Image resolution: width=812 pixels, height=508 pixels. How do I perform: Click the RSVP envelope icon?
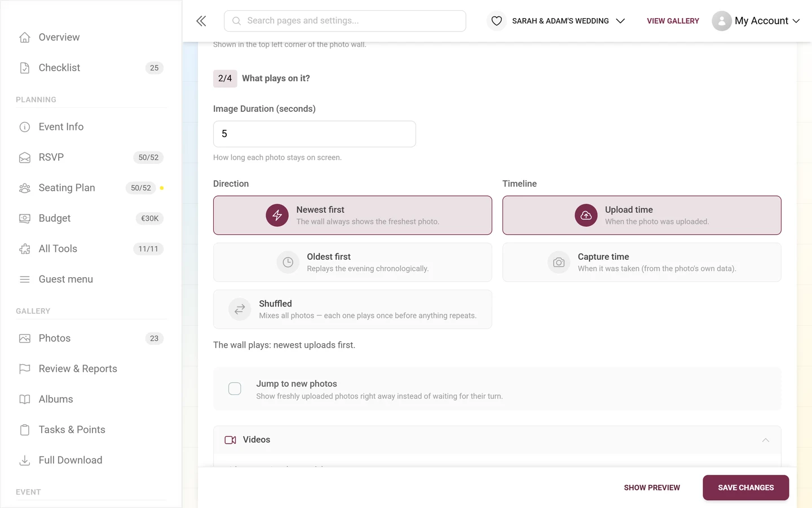(x=25, y=157)
